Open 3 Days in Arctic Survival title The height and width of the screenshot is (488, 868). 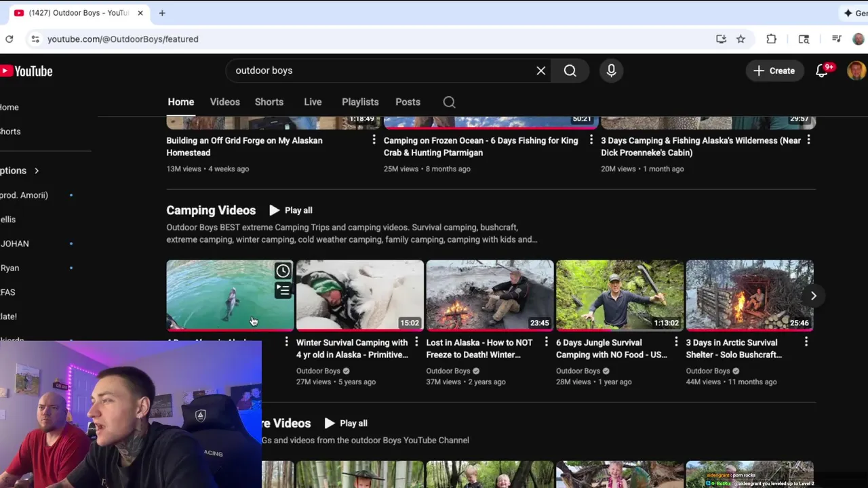click(x=734, y=348)
